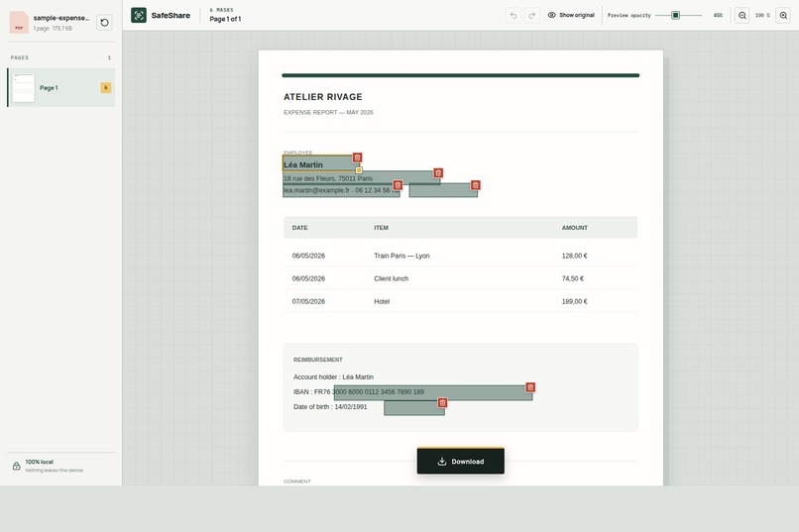Image resolution: width=799 pixels, height=532 pixels.
Task: Click the 100 % zoom level
Action: 762,15
